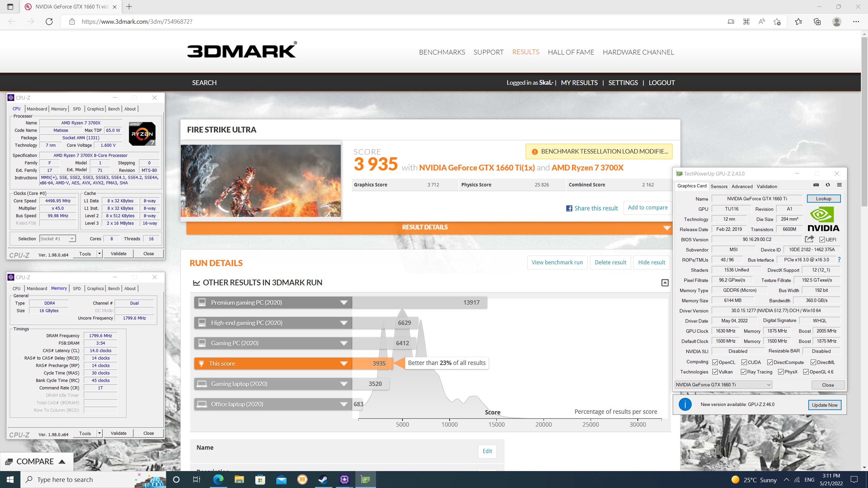Open Microsoft Edge from taskbar
The height and width of the screenshot is (488, 868).
[218, 480]
